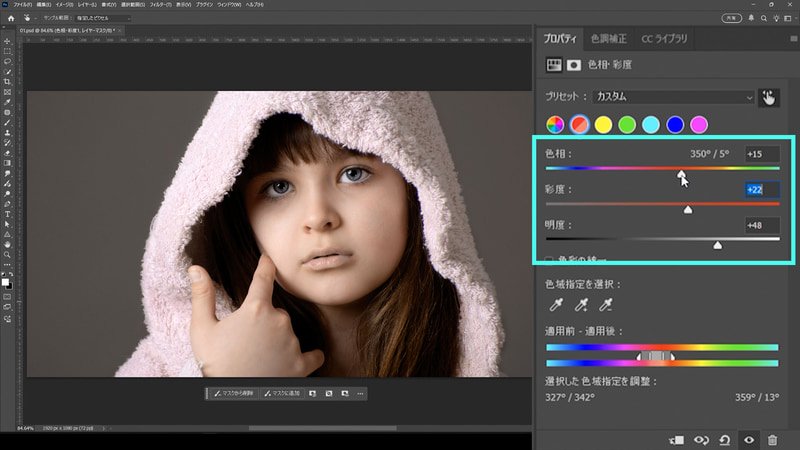Click the マスクに追加 button
Screen dimensions: 800x450
(281, 394)
